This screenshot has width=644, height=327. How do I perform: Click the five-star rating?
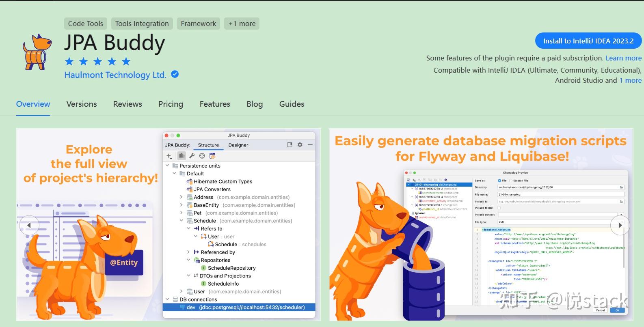(97, 62)
